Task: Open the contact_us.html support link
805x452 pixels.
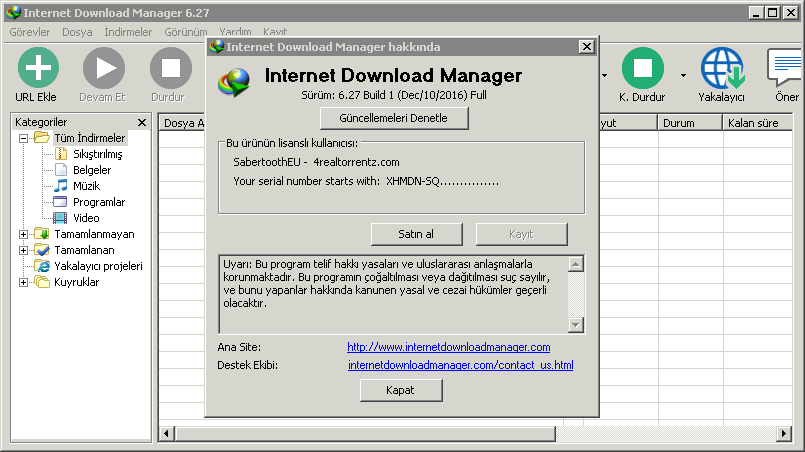Action: (461, 365)
